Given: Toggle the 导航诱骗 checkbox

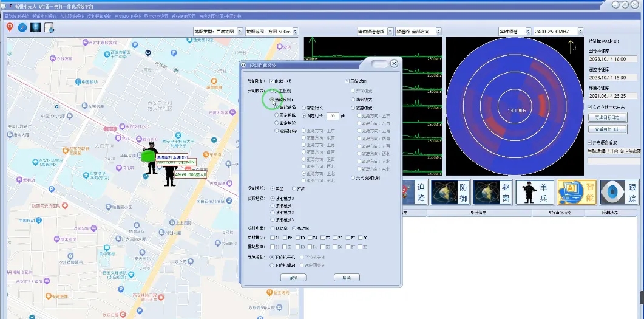Looking at the screenshot, I should coord(347,81).
